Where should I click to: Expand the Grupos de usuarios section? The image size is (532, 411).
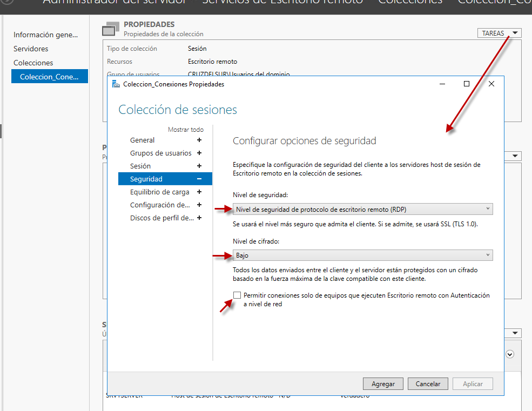point(199,153)
